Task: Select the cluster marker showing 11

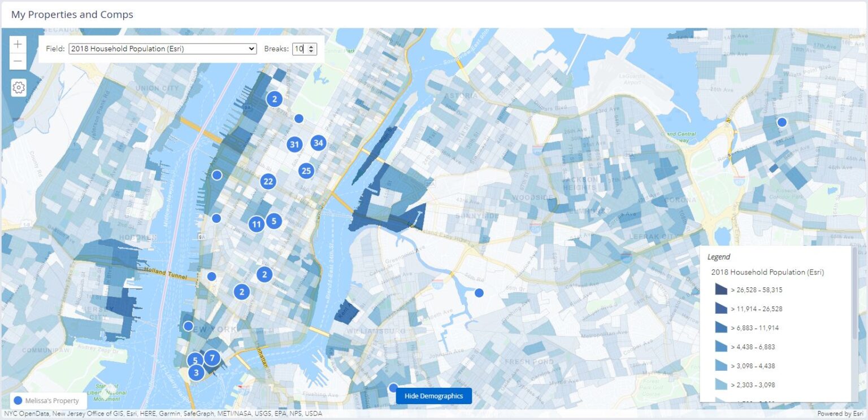Action: (256, 224)
